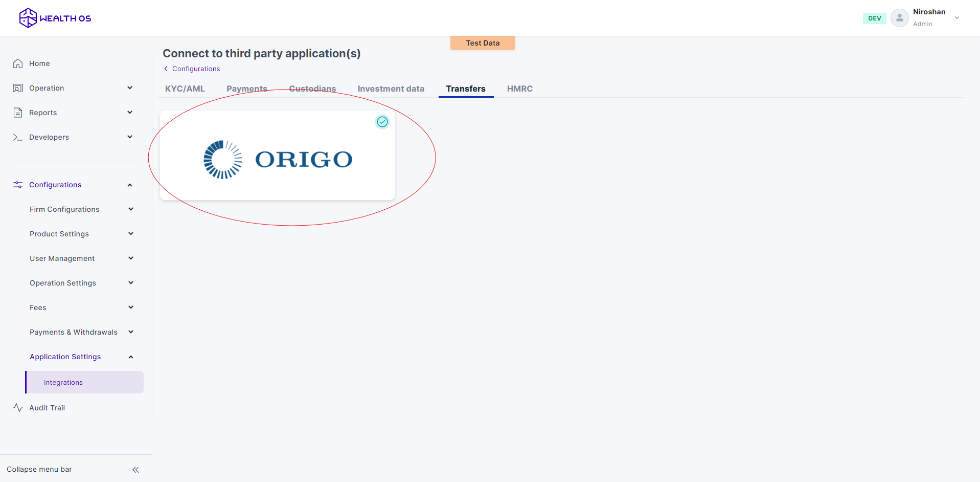Expand Operation Settings chevron
Image resolution: width=980 pixels, height=482 pixels.
click(x=131, y=283)
